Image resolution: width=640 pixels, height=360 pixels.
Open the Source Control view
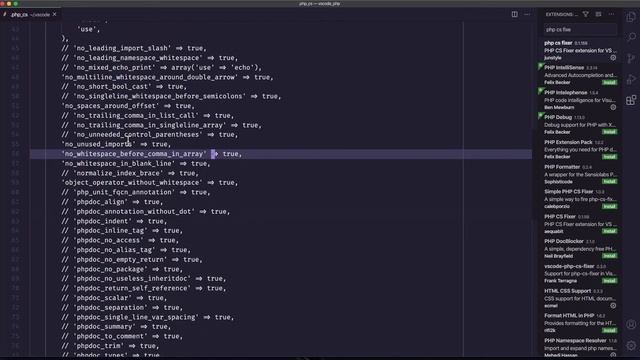point(631,58)
